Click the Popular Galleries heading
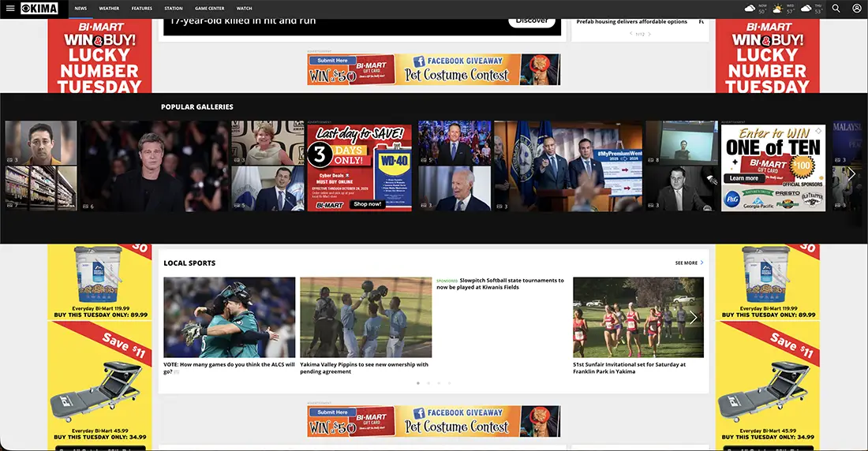 (197, 106)
